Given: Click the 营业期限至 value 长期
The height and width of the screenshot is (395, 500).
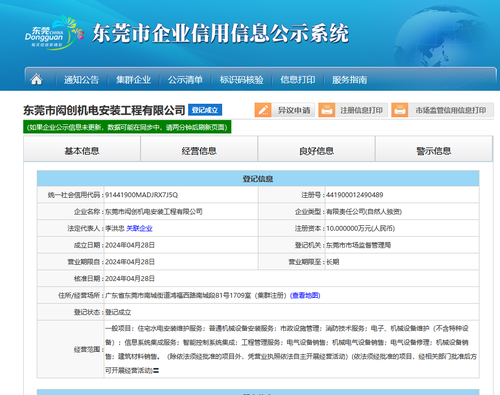Looking at the screenshot, I should tap(332, 262).
